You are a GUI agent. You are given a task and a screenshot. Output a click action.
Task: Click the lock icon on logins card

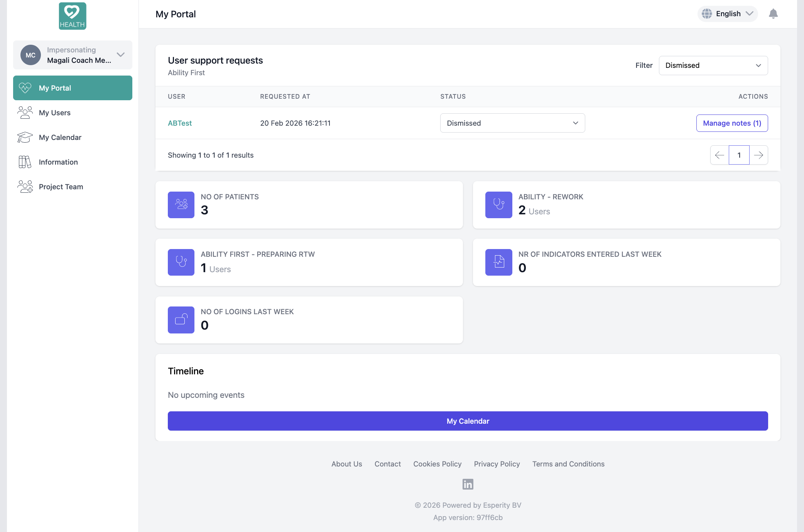[181, 320]
